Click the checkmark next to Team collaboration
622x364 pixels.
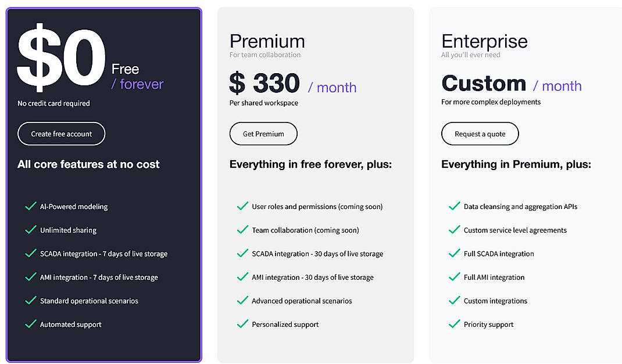coord(242,230)
